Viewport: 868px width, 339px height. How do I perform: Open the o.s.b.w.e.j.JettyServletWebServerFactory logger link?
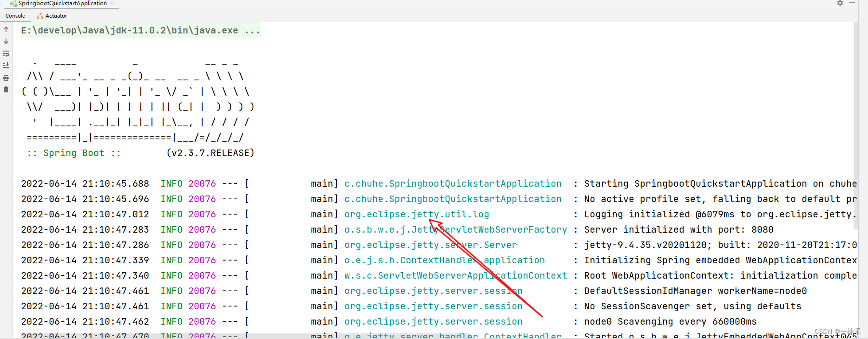click(456, 229)
